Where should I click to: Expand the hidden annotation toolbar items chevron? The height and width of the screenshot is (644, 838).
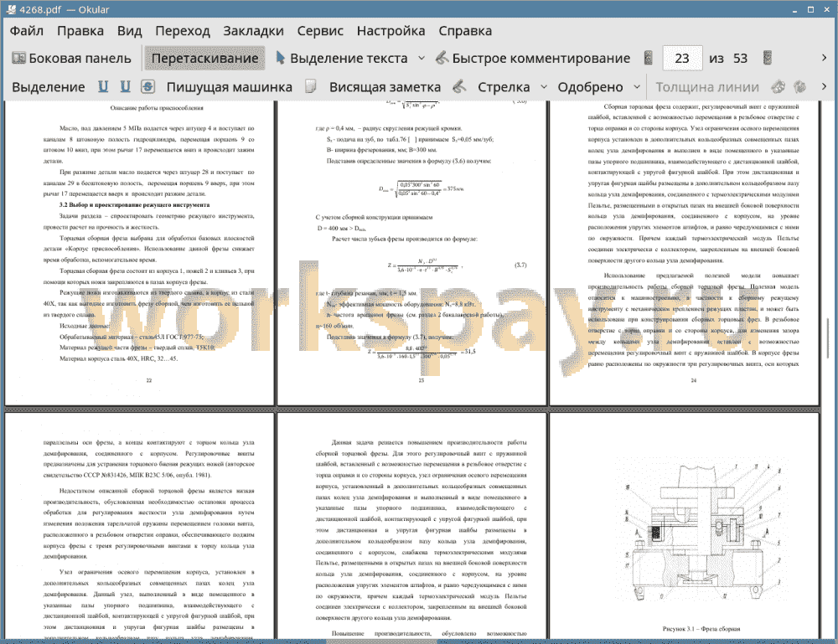(824, 86)
